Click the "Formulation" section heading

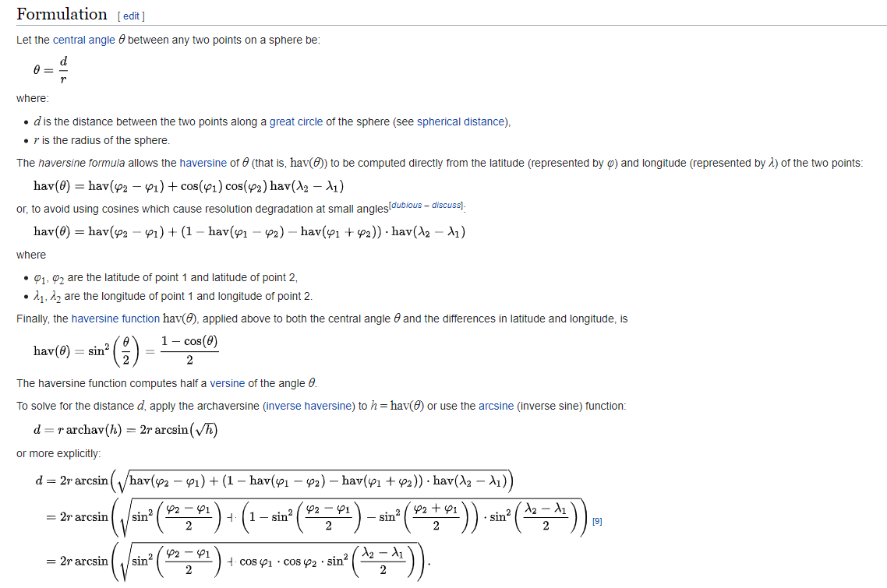tap(62, 14)
